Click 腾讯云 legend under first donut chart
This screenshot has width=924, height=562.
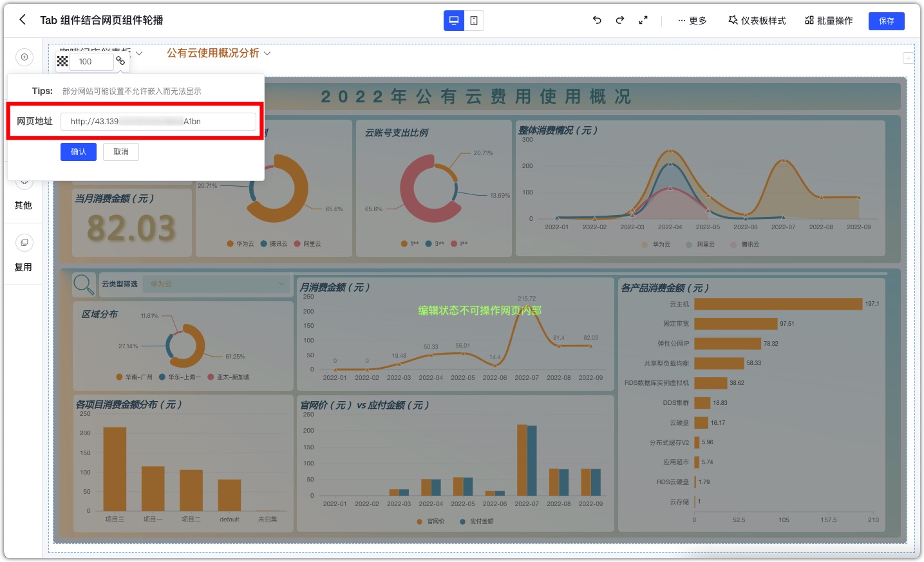pos(274,244)
